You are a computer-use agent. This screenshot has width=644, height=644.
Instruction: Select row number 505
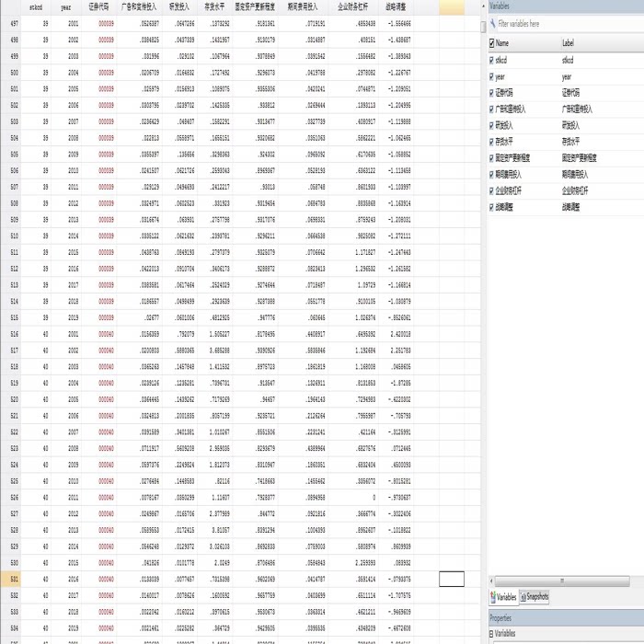pyautogui.click(x=11, y=155)
